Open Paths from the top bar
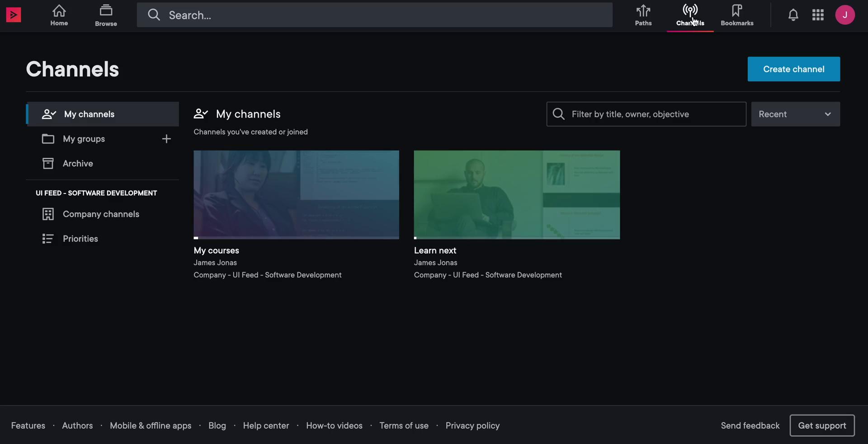Screen dimensions: 868x444 [643, 15]
